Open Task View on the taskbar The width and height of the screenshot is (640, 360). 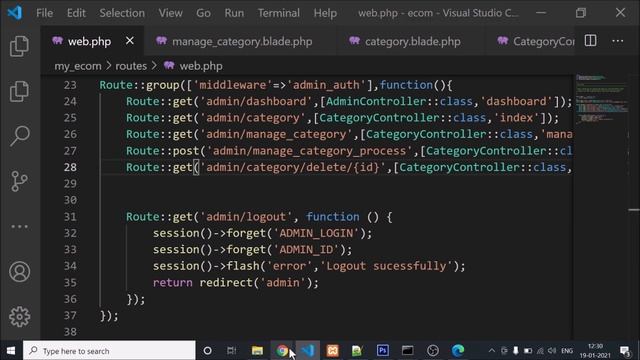click(x=231, y=351)
